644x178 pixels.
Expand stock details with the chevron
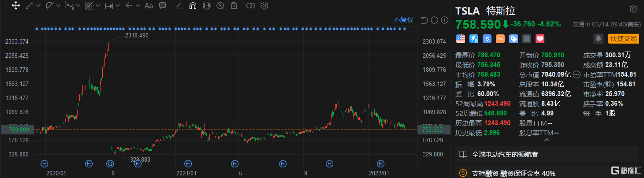tap(547, 140)
